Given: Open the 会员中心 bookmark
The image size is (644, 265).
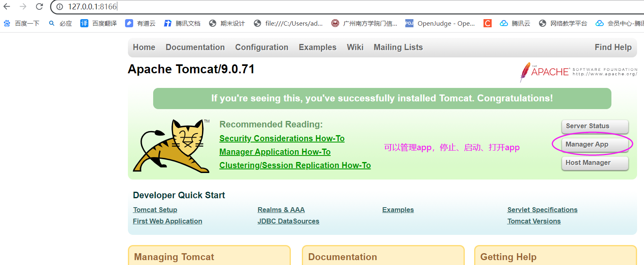Looking at the screenshot, I should pos(620,23).
